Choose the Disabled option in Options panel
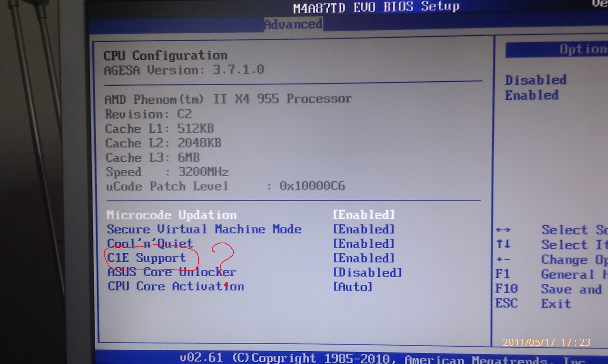Screen dimensions: 608x364 [536, 80]
